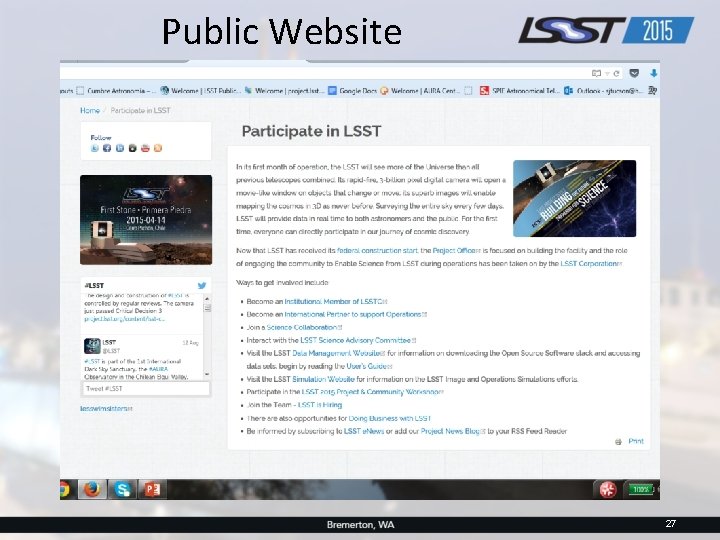Image resolution: width=720 pixels, height=540 pixels.
Task: Open the RSS feed follow icon
Action: click(158, 148)
